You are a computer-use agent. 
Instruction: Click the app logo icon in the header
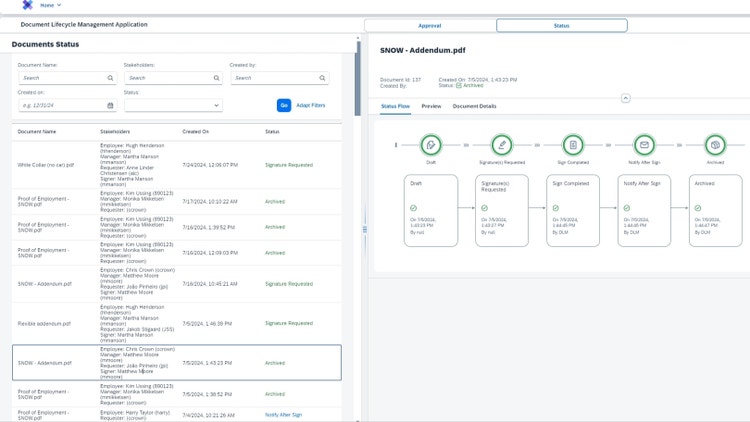coord(28,5)
